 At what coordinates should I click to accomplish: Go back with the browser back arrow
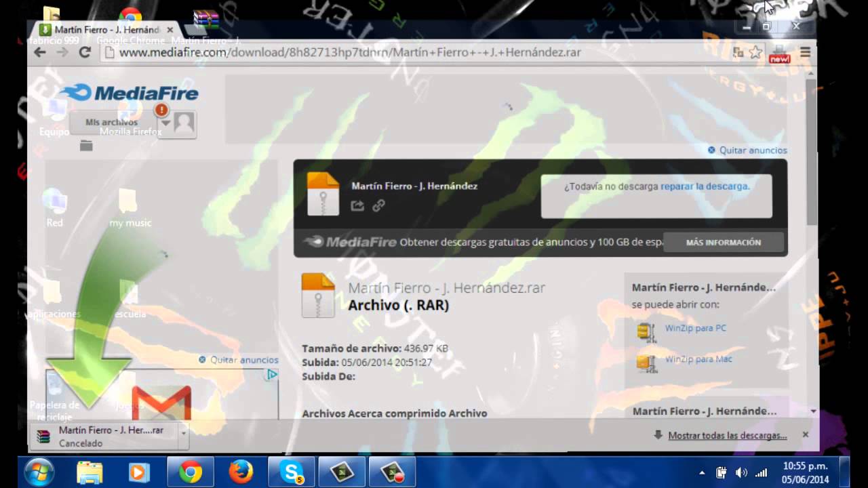[x=40, y=52]
